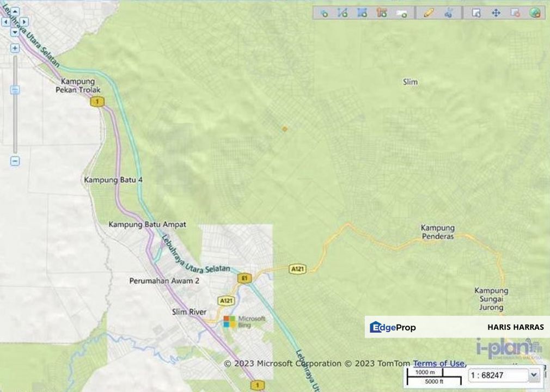Zoom out using the minus button
Image resolution: width=550 pixels, height=392 pixels.
tap(15, 162)
